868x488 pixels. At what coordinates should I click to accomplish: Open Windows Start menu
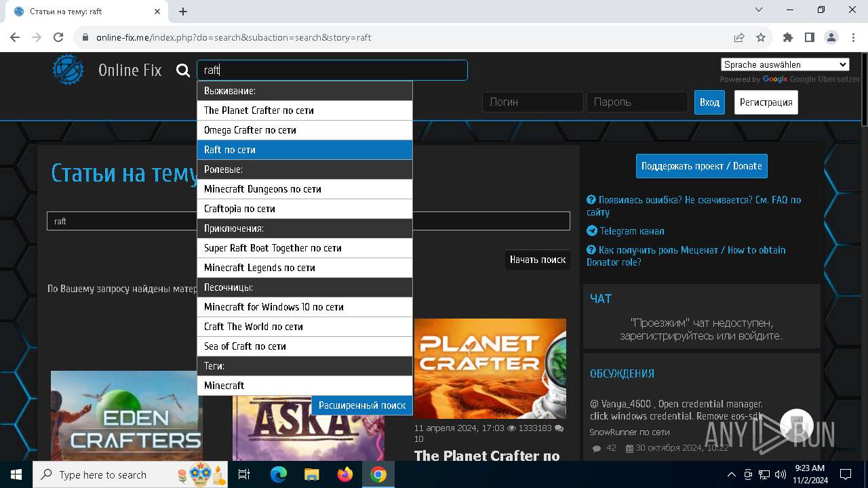[16, 474]
